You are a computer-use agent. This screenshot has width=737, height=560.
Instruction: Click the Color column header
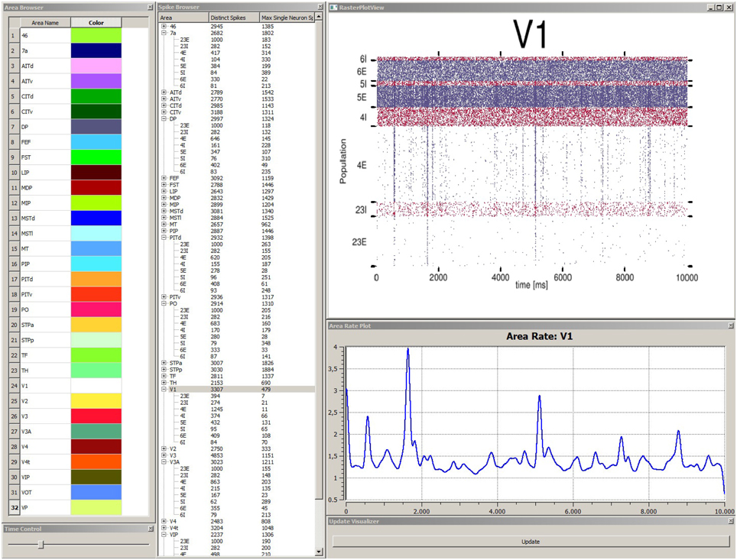[x=96, y=23]
